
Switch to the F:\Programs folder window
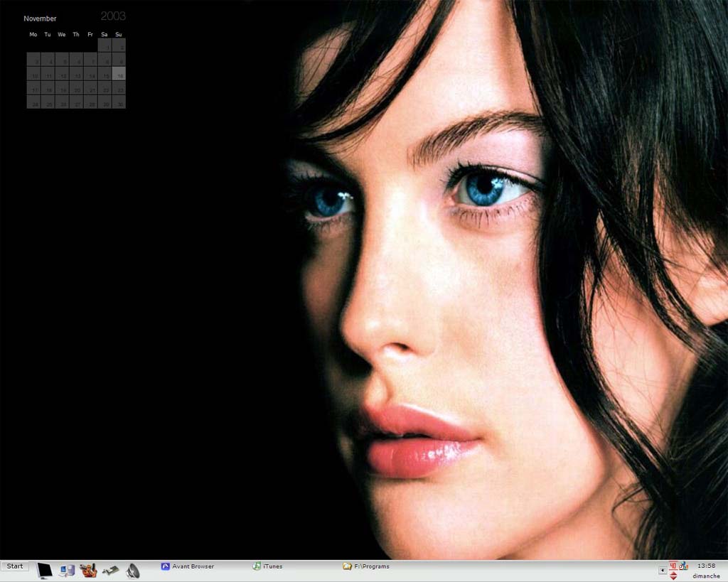pyautogui.click(x=366, y=566)
